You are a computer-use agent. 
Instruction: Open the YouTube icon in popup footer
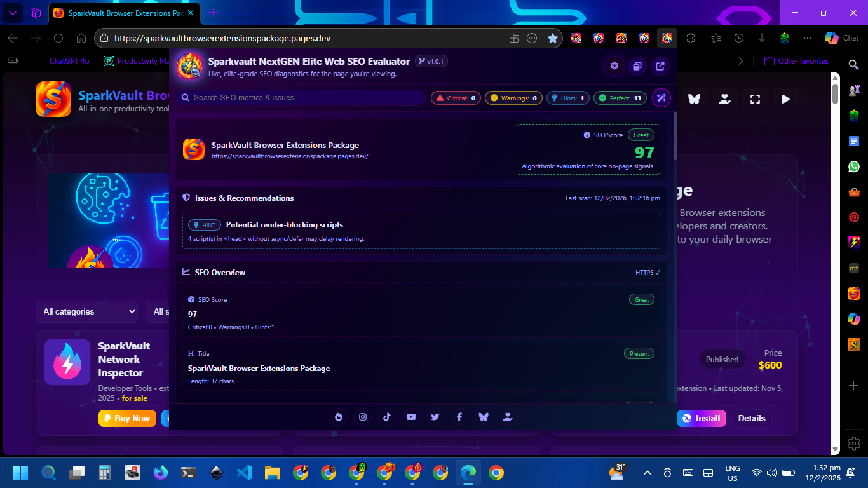click(411, 417)
